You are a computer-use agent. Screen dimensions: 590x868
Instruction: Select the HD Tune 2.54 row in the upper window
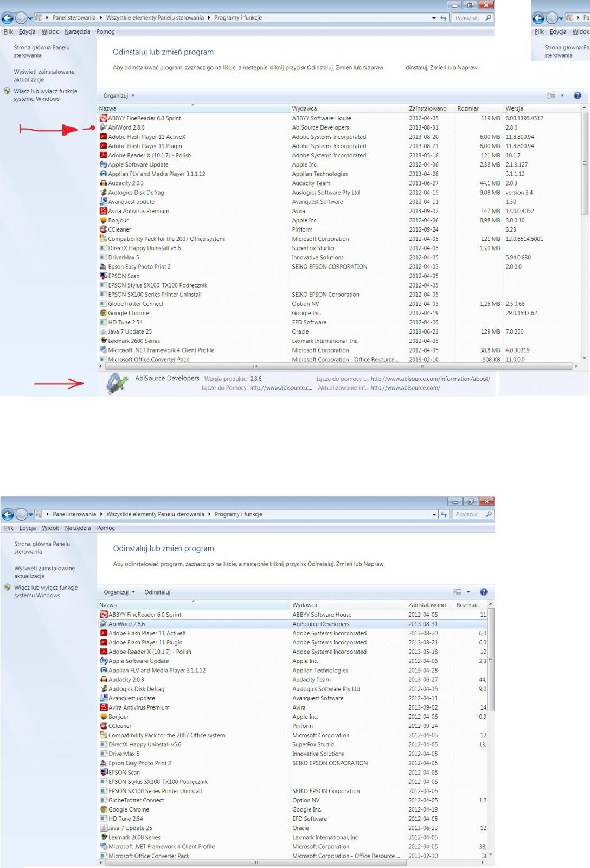coord(339,322)
